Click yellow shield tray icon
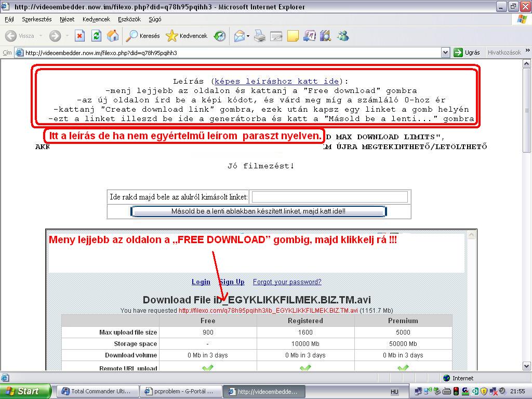The image size is (532, 399). 484,391
